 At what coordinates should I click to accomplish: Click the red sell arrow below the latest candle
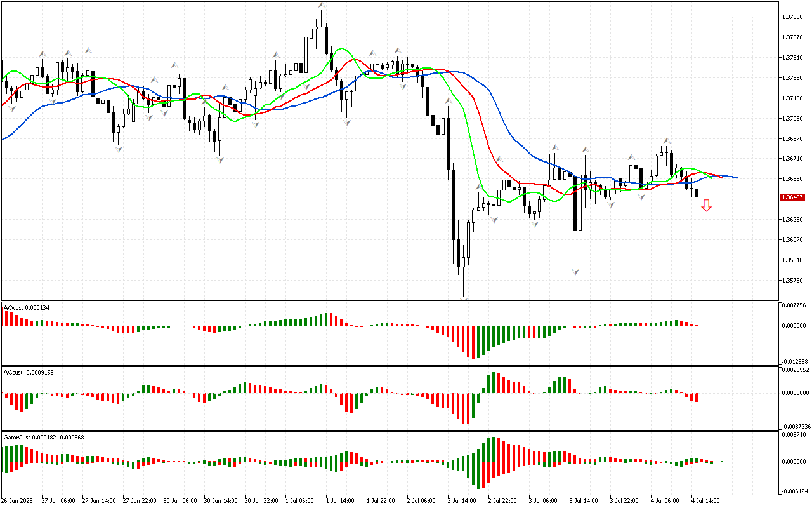pos(706,206)
